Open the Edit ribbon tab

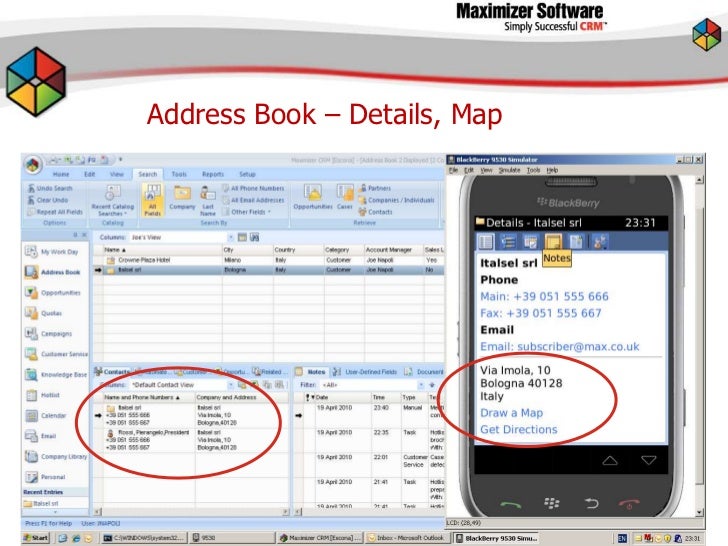click(90, 174)
